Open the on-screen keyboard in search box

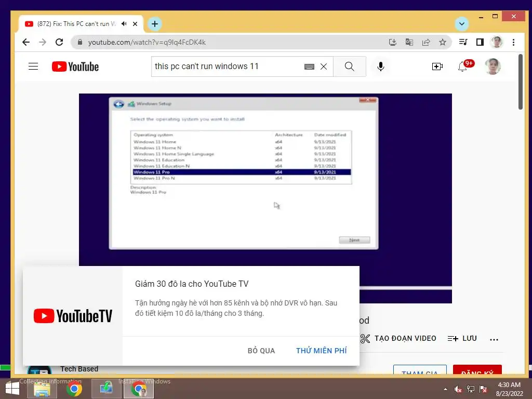click(309, 66)
